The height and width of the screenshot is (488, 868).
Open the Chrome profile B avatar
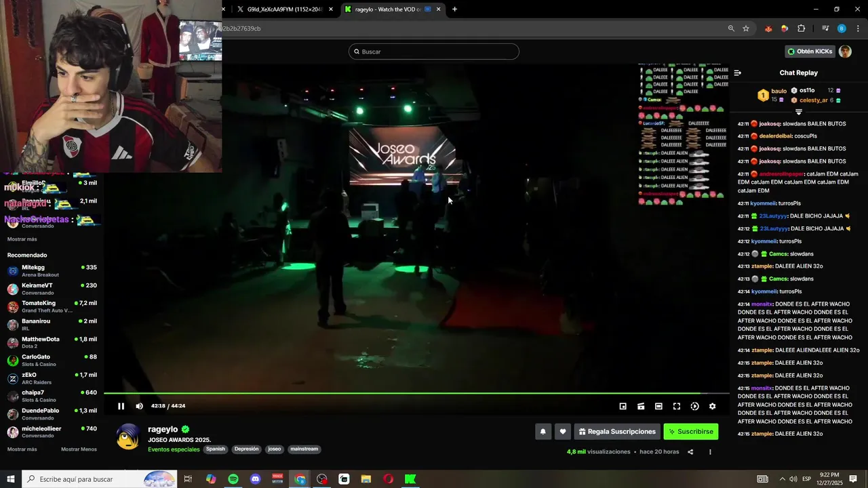point(842,28)
